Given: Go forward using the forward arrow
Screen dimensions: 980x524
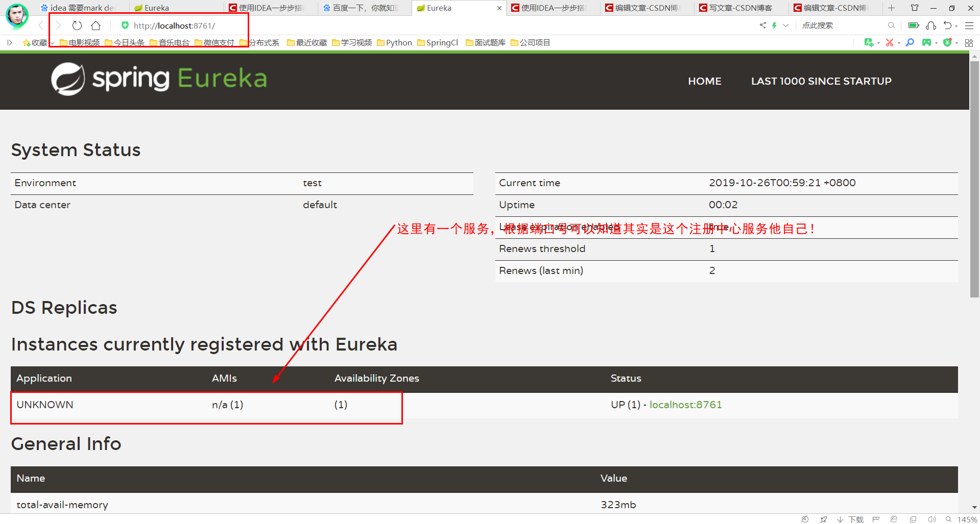Looking at the screenshot, I should (x=58, y=26).
